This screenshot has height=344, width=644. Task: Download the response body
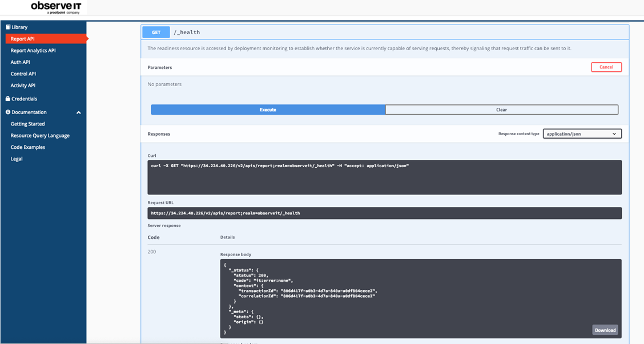click(605, 330)
